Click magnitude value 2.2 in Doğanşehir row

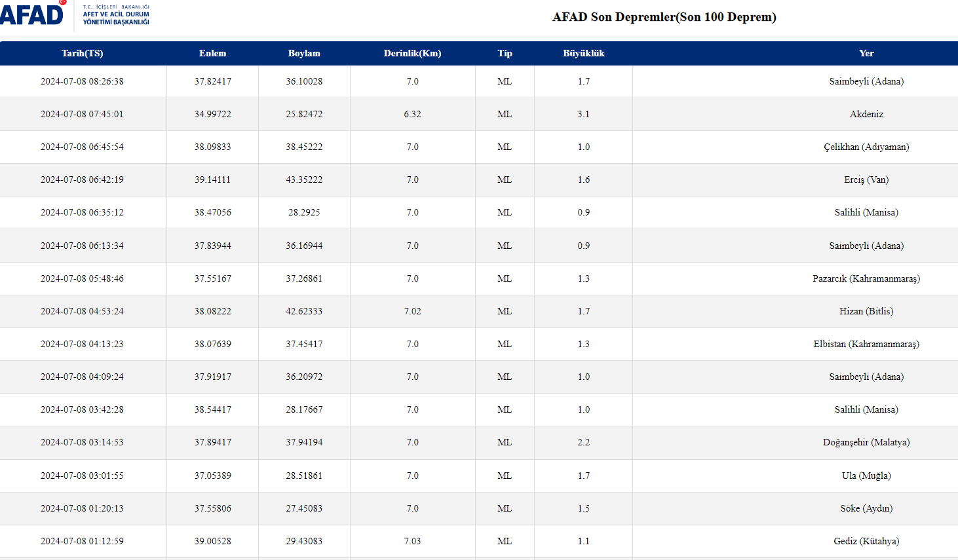(x=584, y=442)
